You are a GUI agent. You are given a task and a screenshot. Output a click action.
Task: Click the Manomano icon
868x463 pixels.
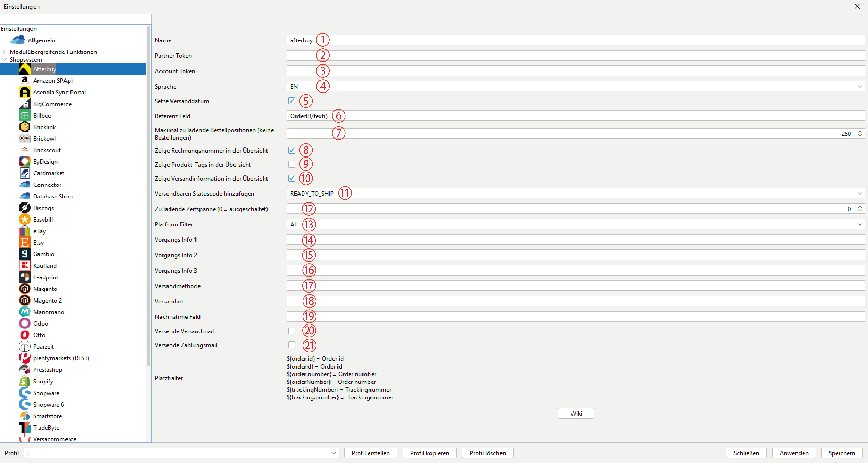[x=25, y=312]
